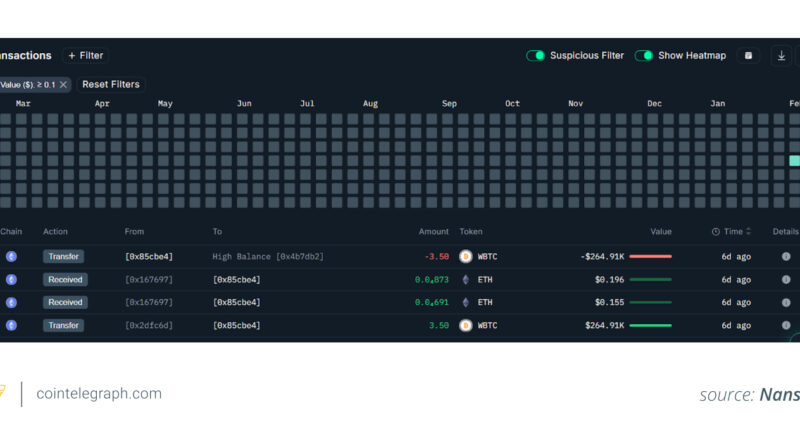Open details info icon for 0.0₄873 ETH row
The width and height of the screenshot is (800, 445).
point(786,280)
